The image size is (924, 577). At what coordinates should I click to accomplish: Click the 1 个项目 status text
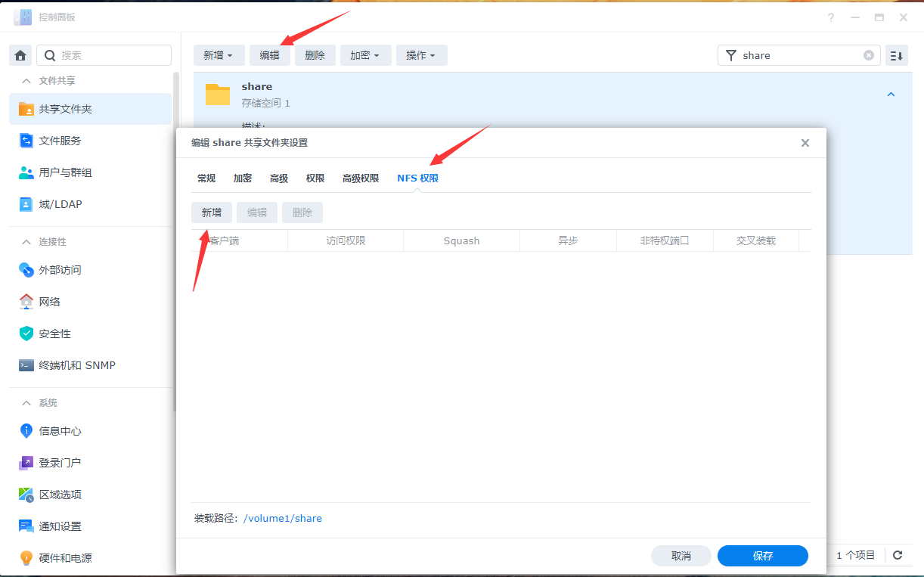coord(856,555)
